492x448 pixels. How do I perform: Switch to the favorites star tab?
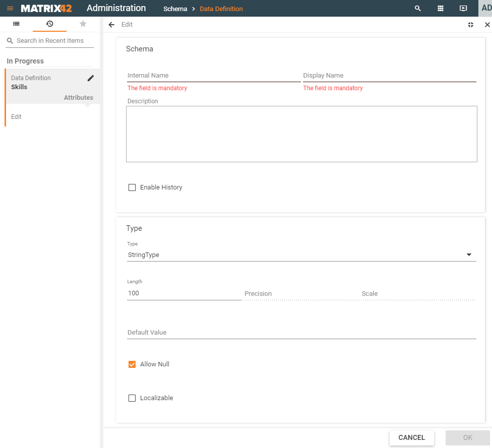point(83,24)
